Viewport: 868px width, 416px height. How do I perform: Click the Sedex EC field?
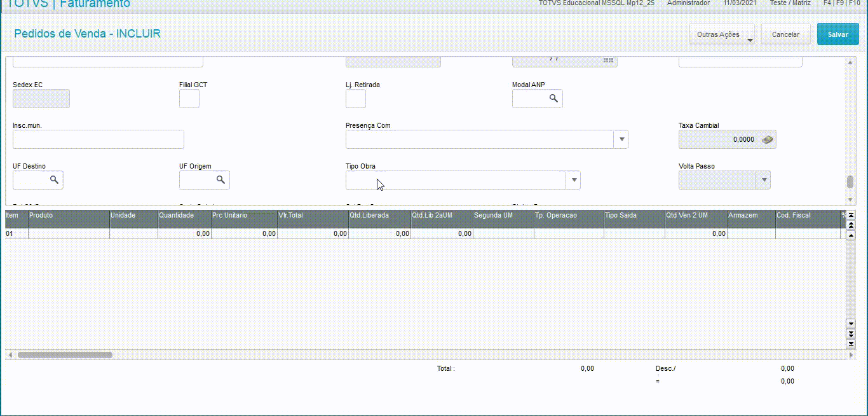pos(41,99)
